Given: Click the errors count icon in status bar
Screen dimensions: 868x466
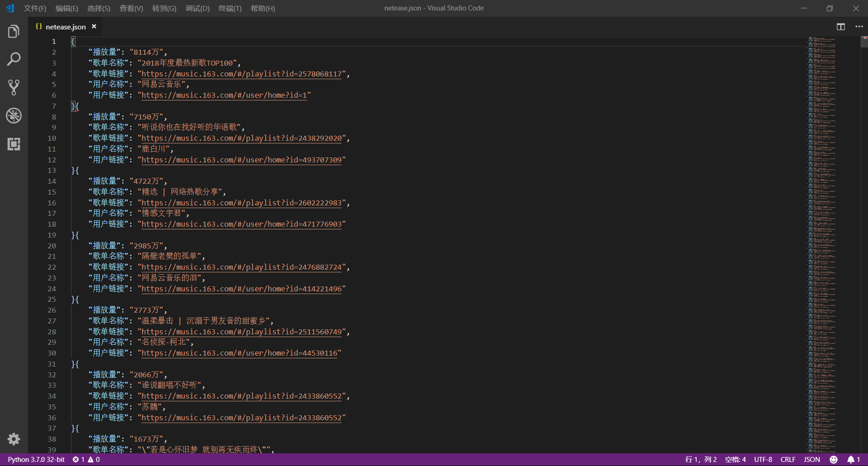Looking at the screenshot, I should click(75, 459).
